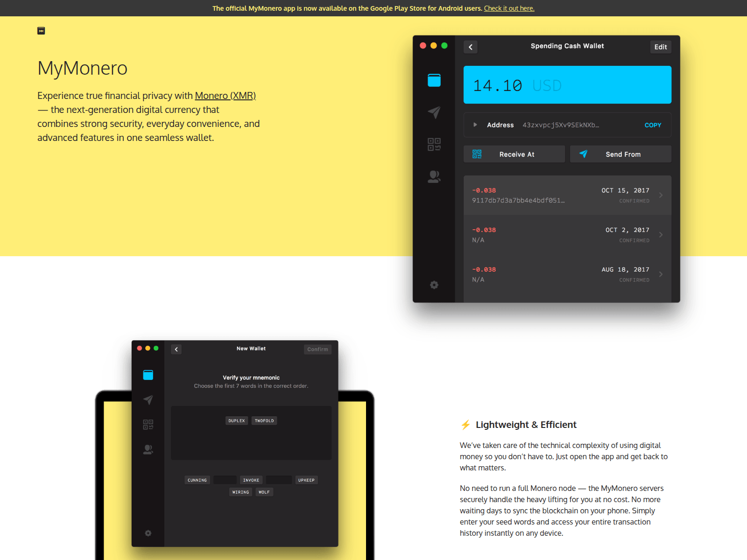
Task: Click the wallet icon in New Wallet window sidebar
Action: pos(148,375)
